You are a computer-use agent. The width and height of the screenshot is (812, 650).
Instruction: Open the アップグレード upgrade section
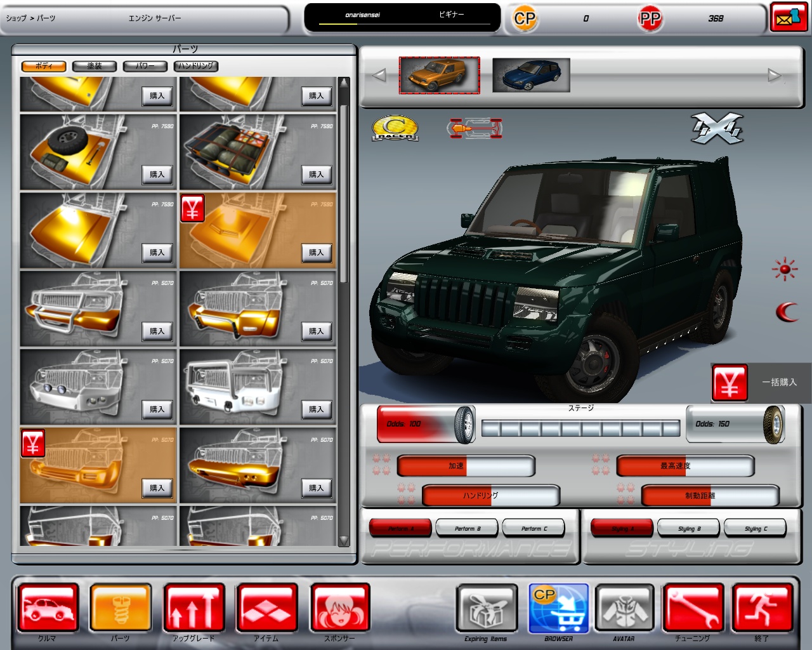pos(193,608)
